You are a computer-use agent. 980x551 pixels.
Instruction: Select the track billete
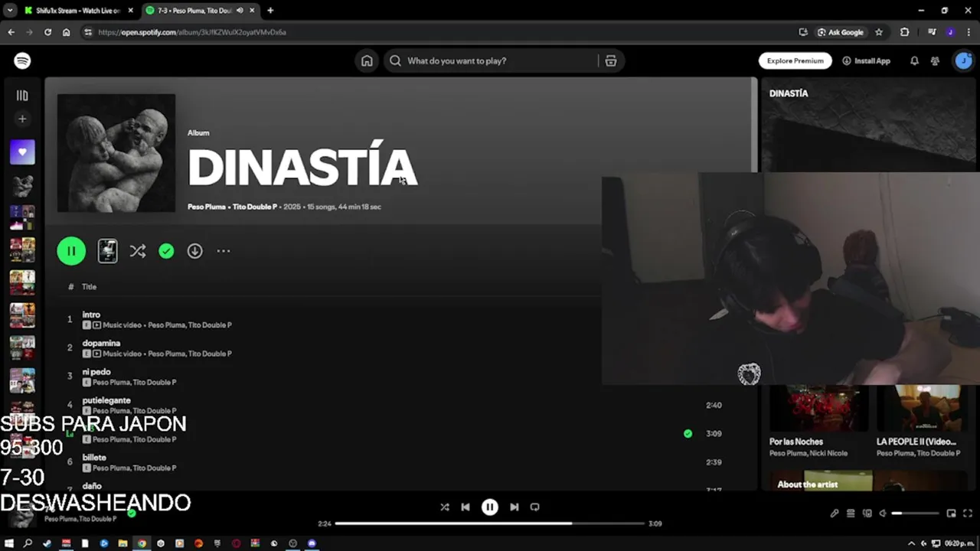click(94, 458)
